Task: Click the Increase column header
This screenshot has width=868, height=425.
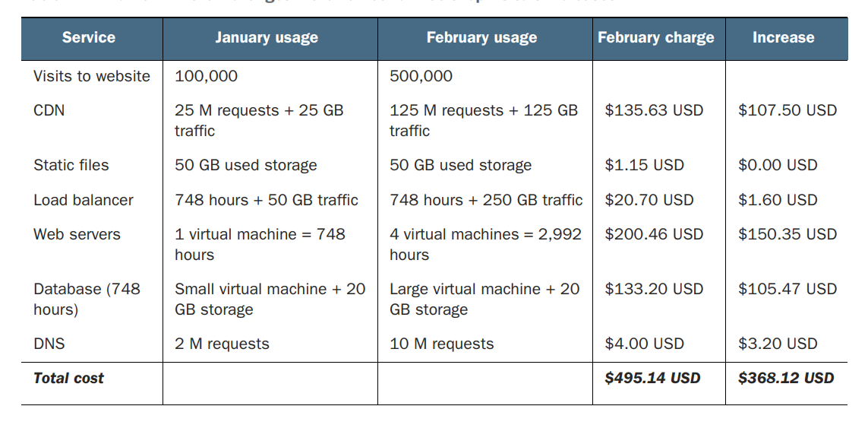Action: pyautogui.click(x=783, y=38)
